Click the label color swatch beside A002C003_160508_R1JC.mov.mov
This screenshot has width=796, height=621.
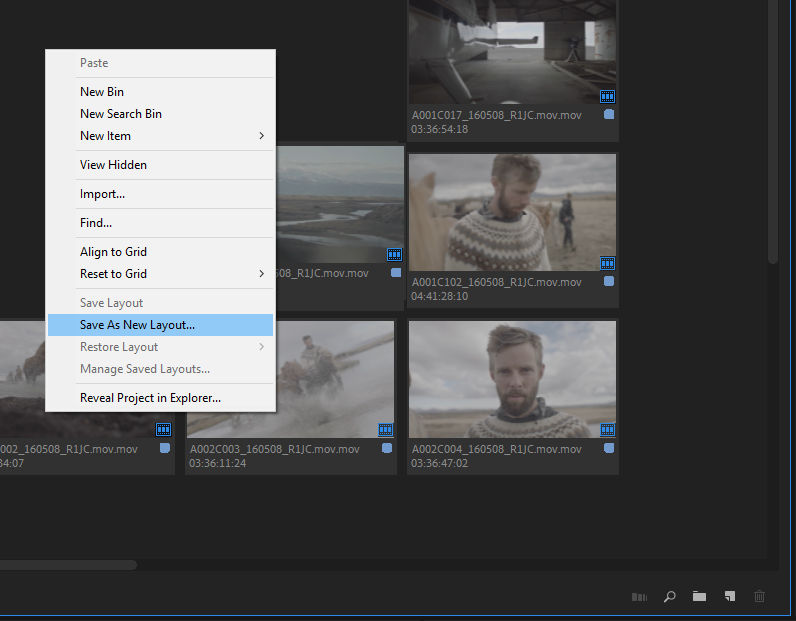pos(387,448)
